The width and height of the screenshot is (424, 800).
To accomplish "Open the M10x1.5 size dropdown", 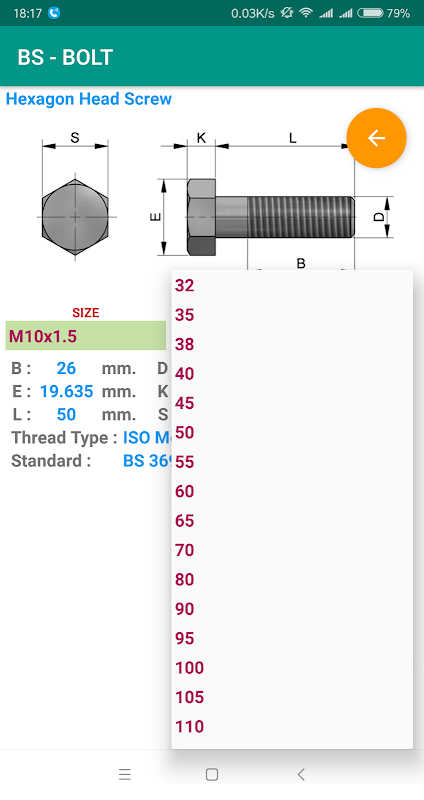I will coord(86,336).
